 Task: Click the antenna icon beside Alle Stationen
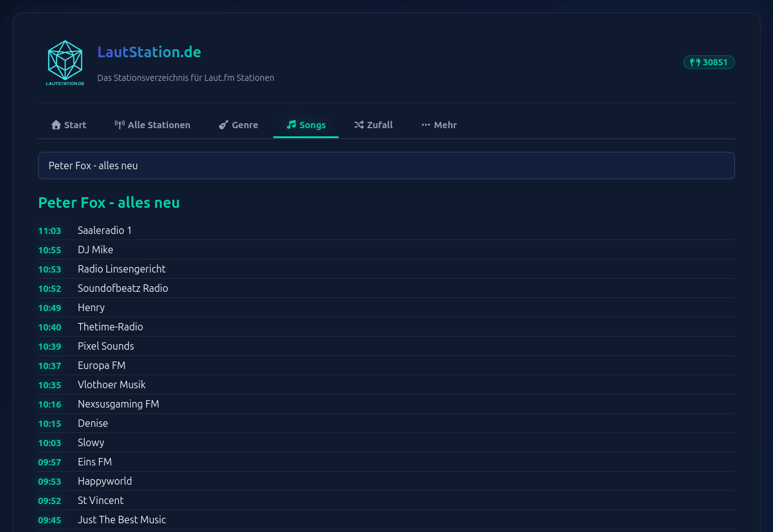click(119, 125)
